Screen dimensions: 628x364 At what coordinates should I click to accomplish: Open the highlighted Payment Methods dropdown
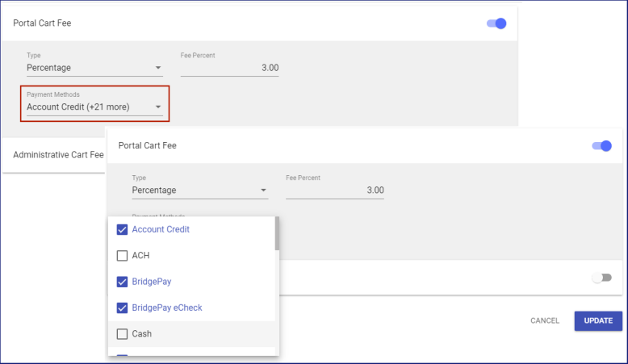click(94, 107)
